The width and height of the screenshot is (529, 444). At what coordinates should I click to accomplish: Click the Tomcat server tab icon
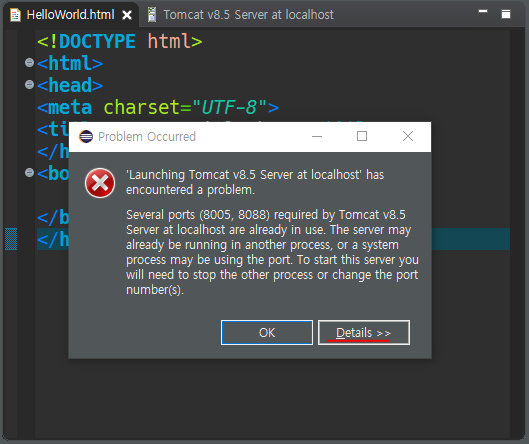[x=152, y=15]
